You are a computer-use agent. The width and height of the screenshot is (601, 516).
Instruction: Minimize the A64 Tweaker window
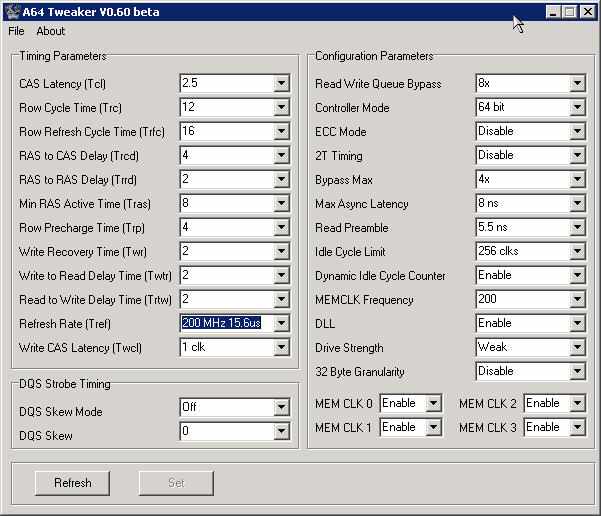tap(553, 12)
